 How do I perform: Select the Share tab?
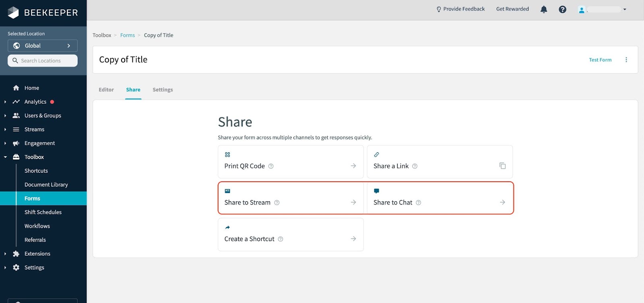pyautogui.click(x=133, y=90)
